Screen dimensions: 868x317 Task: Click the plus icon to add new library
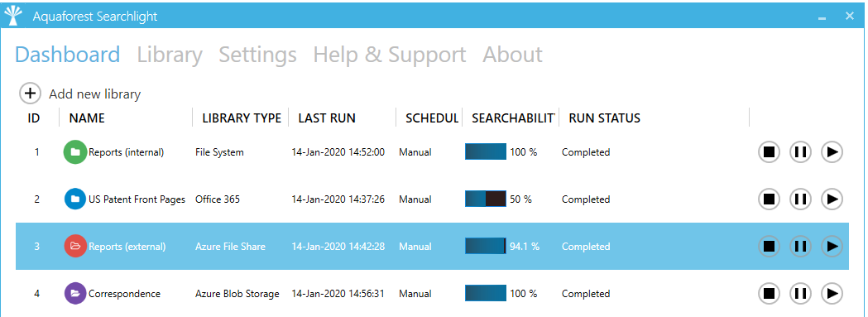point(30,93)
